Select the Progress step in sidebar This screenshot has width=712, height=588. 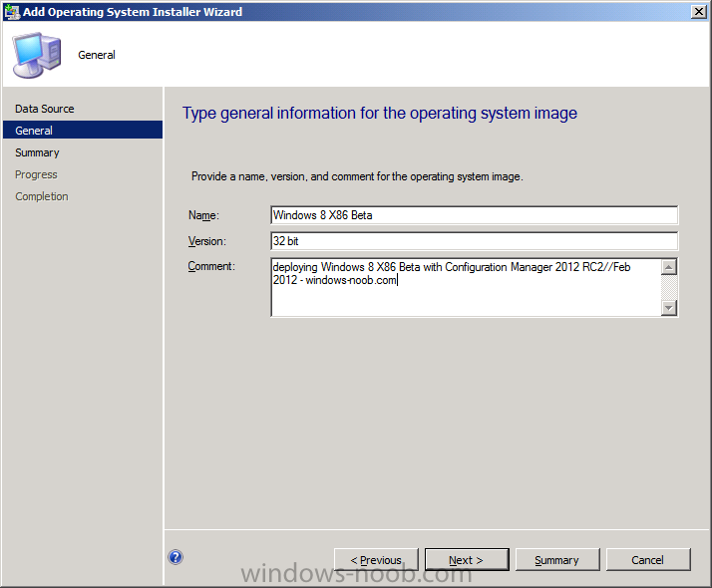36,174
